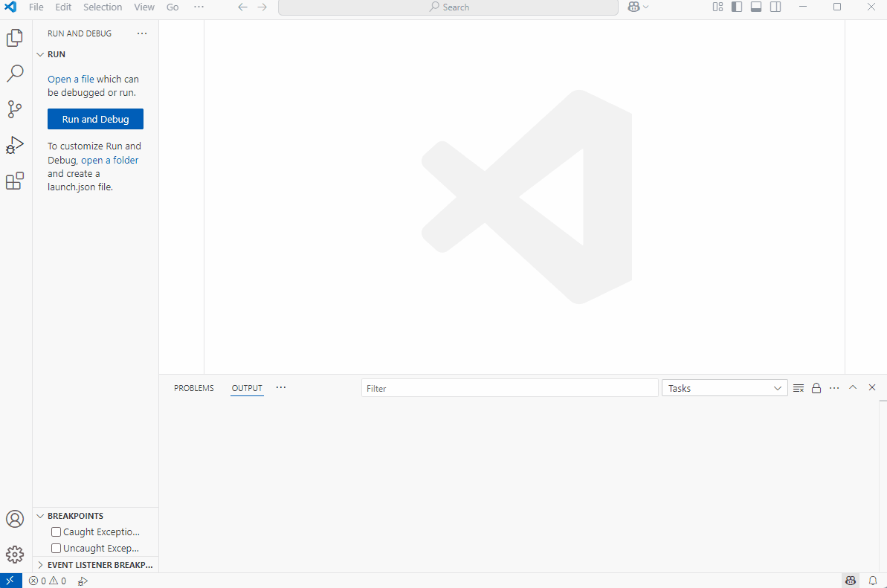Open more actions in the output panel toolbar
This screenshot has width=887, height=588.
[834, 388]
